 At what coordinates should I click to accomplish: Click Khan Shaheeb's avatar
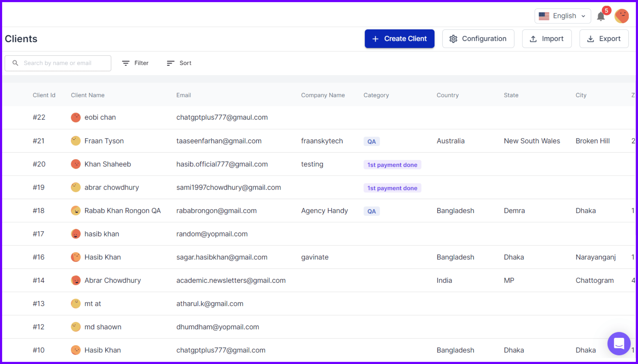(x=76, y=164)
